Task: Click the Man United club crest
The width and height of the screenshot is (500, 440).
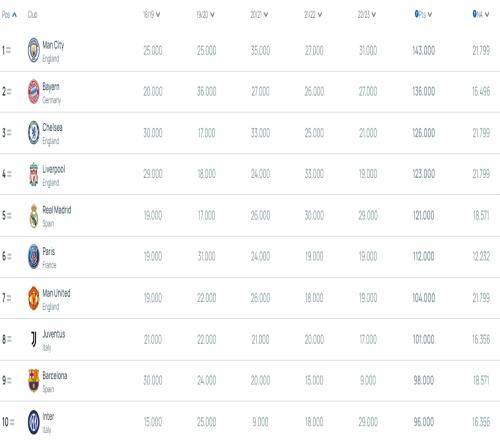Action: (34, 298)
